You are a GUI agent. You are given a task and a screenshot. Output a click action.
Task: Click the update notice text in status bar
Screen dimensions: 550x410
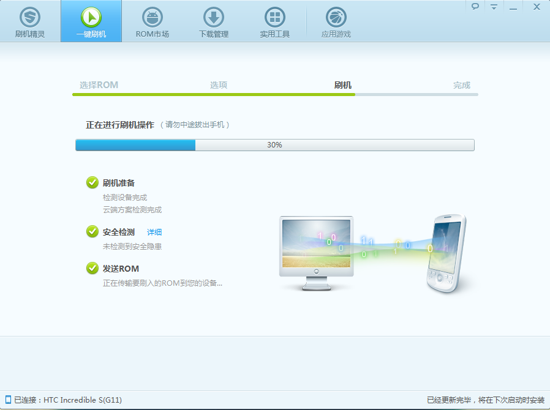(x=485, y=400)
